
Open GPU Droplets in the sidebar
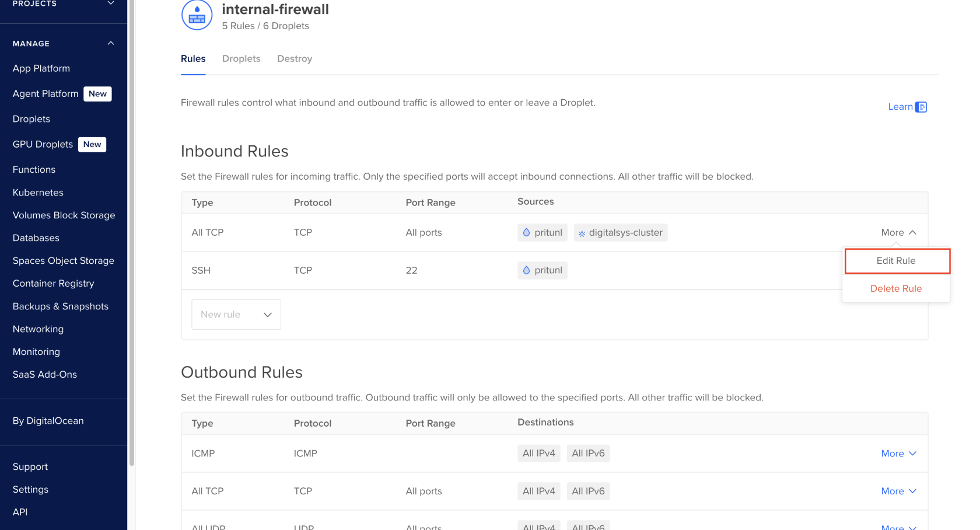click(43, 144)
